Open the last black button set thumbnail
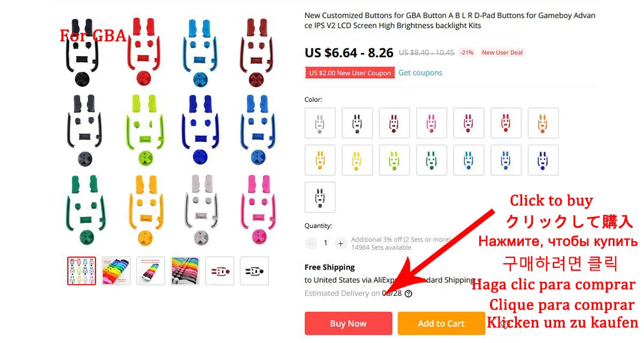This screenshot has height=343, width=644. (254, 271)
